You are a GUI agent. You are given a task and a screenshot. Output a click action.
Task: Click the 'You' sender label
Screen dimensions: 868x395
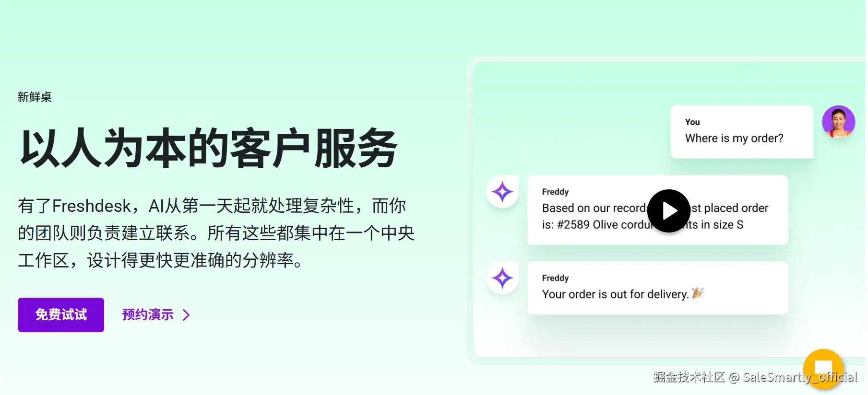(692, 122)
